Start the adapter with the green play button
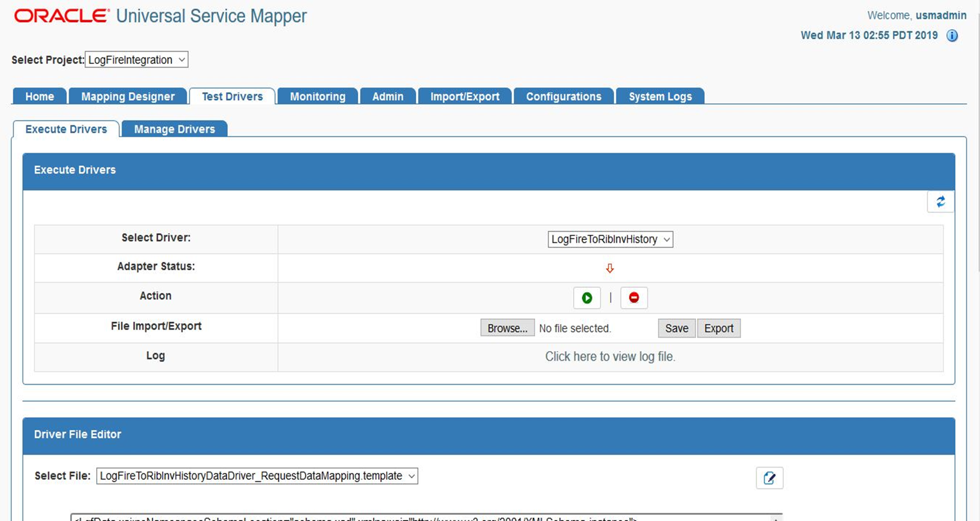Viewport: 980px width, 521px height. coord(587,298)
